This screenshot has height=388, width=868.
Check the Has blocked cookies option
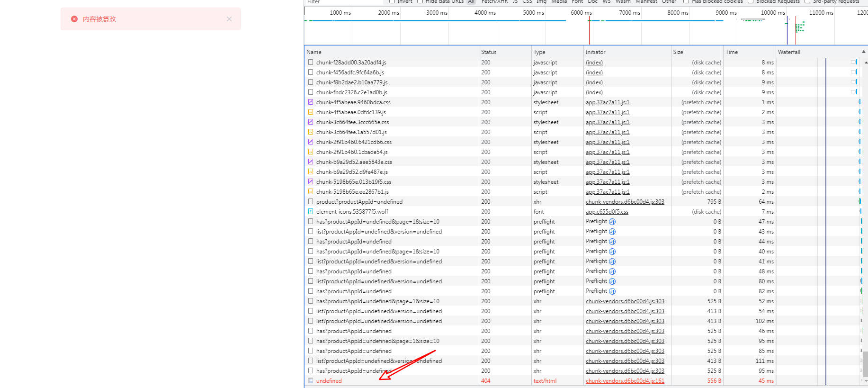pyautogui.click(x=686, y=1)
